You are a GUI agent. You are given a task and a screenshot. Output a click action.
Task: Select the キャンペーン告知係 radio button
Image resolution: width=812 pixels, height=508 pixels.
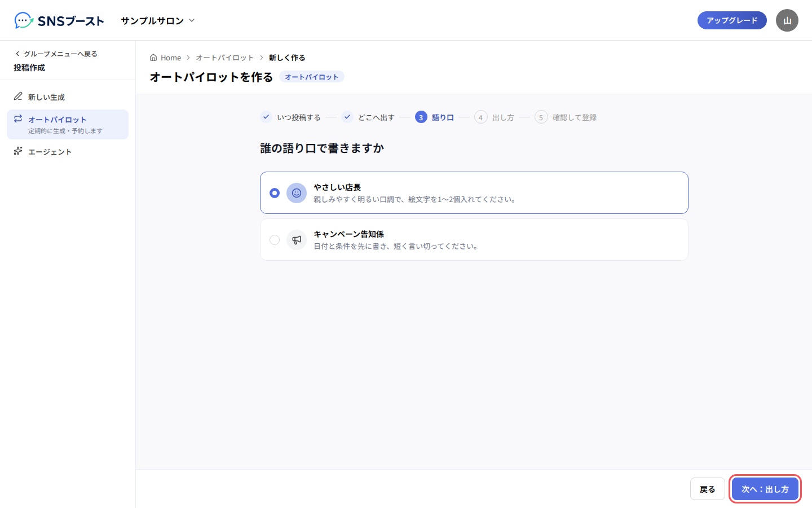[x=275, y=240]
